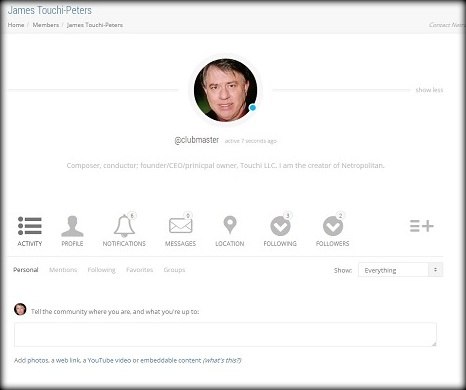
Task: Open the Messages envelope icon
Action: [180, 226]
